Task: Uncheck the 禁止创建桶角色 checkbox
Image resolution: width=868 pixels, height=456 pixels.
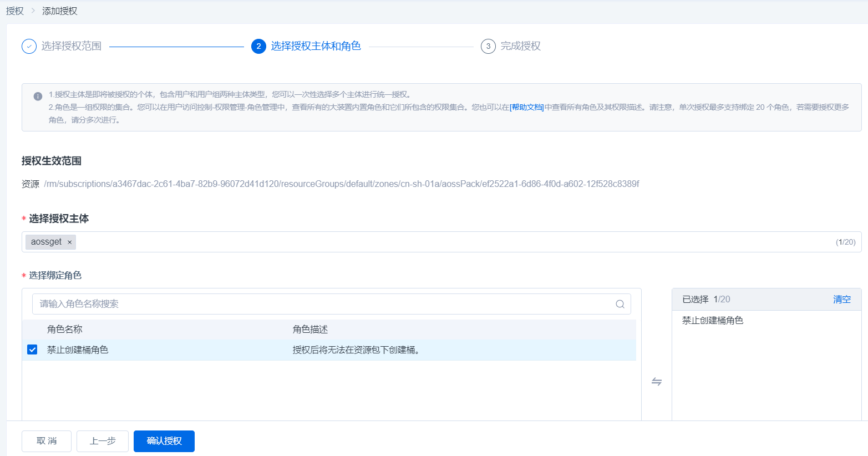Action: [x=32, y=349]
